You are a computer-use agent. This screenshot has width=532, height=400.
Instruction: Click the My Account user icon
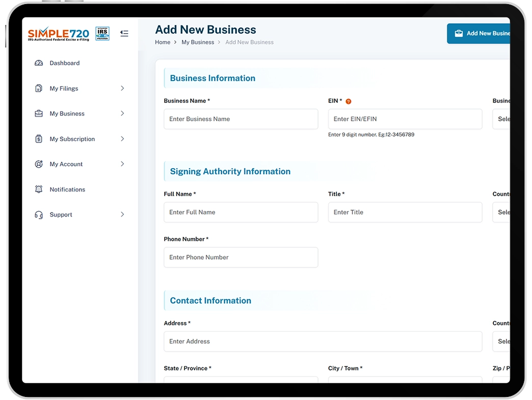pos(39,164)
